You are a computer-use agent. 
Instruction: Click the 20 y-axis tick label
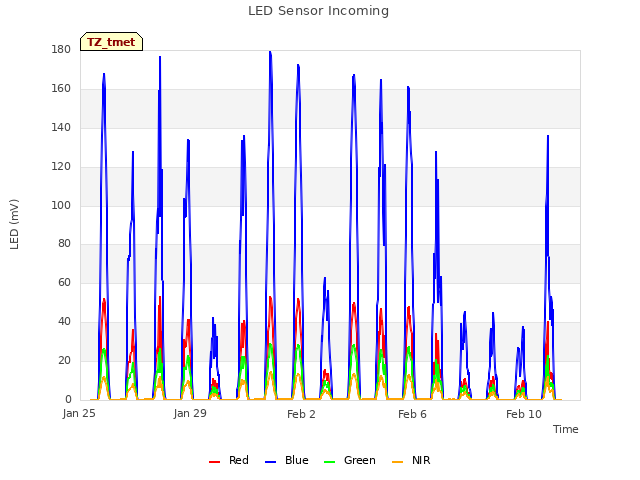[64, 360]
